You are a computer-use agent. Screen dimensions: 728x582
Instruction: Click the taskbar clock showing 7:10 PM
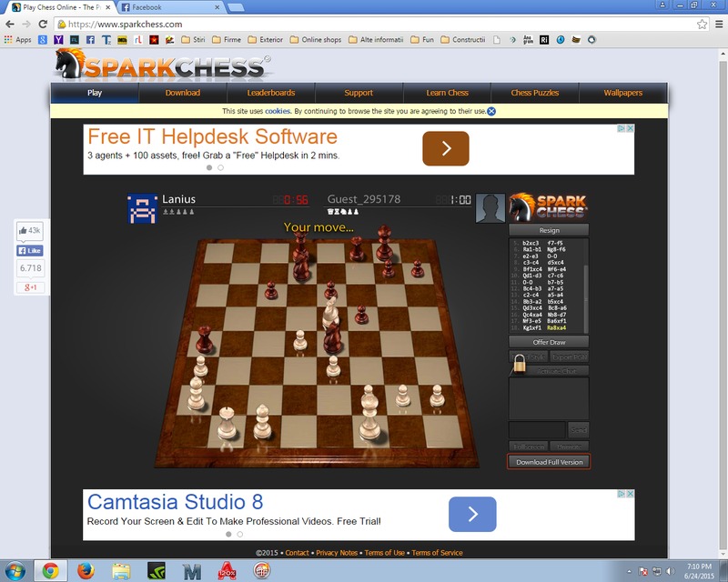click(699, 571)
